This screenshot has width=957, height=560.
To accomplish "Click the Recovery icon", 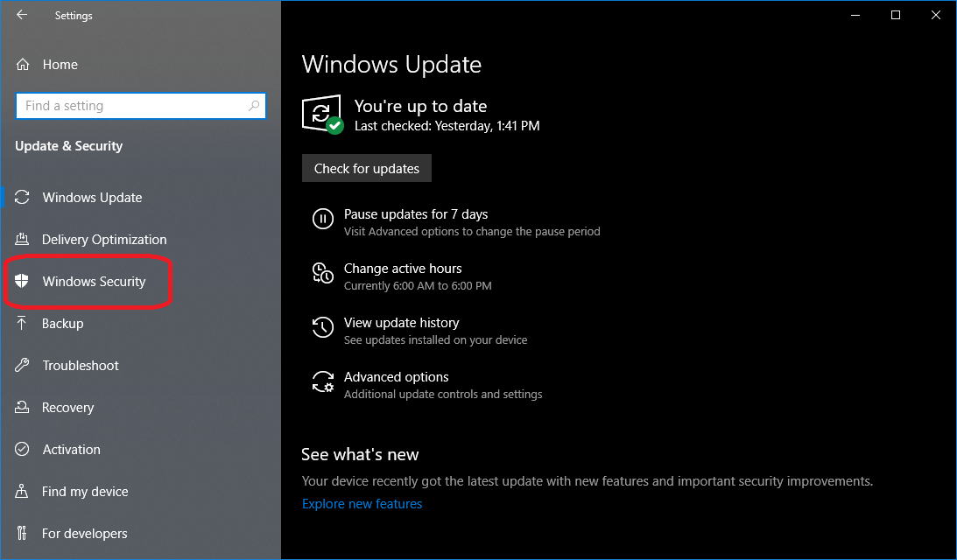I will pos(22,407).
